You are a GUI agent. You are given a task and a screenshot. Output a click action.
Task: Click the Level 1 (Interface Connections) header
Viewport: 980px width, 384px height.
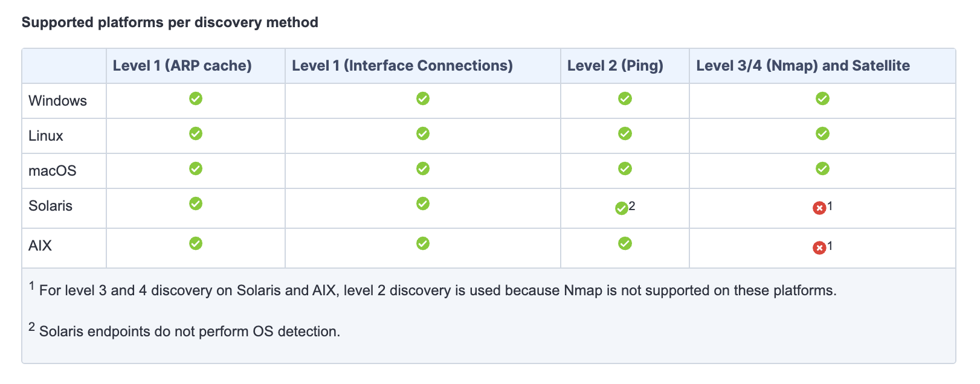(402, 66)
